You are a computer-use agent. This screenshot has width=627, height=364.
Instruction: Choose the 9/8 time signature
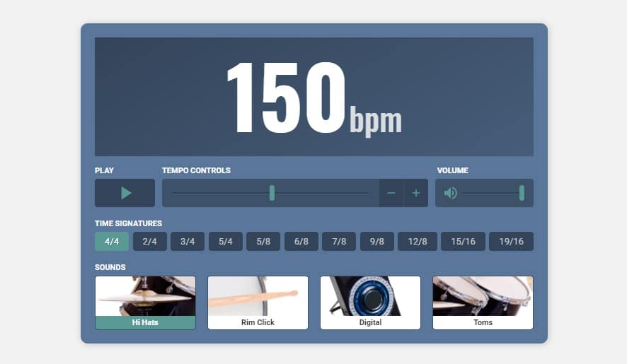(x=376, y=241)
